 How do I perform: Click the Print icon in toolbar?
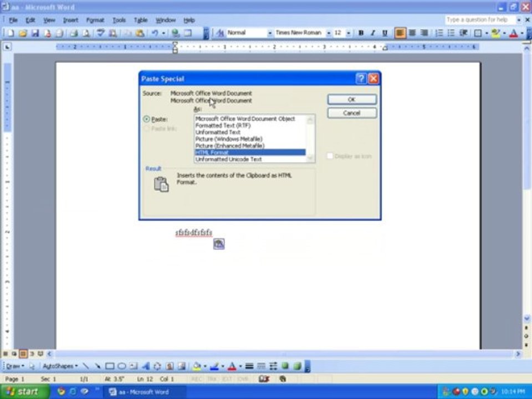click(x=74, y=33)
